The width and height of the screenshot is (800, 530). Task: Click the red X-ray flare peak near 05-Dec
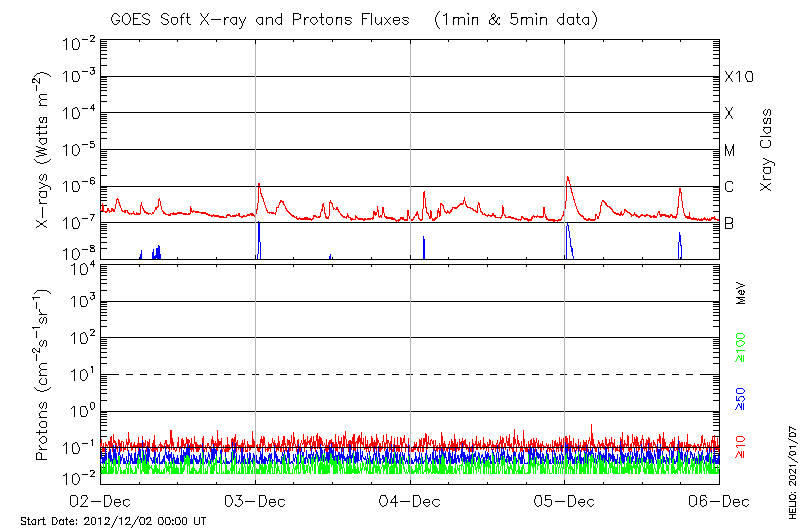point(568,178)
